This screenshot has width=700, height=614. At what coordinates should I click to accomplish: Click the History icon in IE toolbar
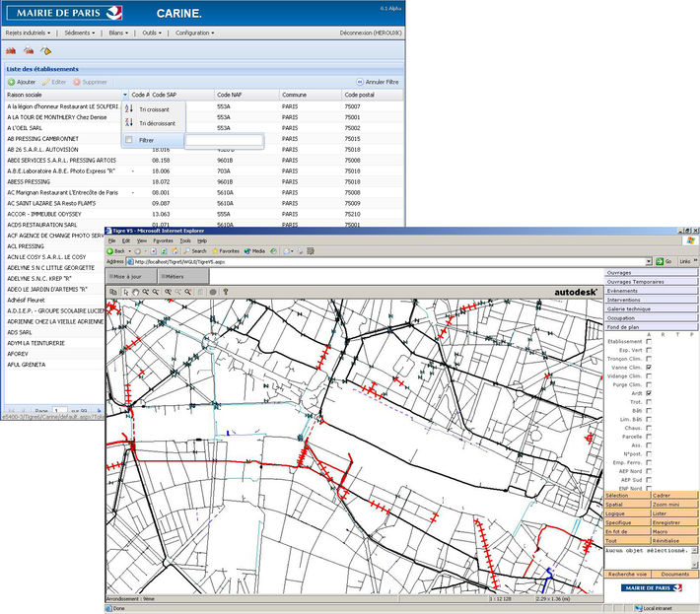[x=273, y=251]
